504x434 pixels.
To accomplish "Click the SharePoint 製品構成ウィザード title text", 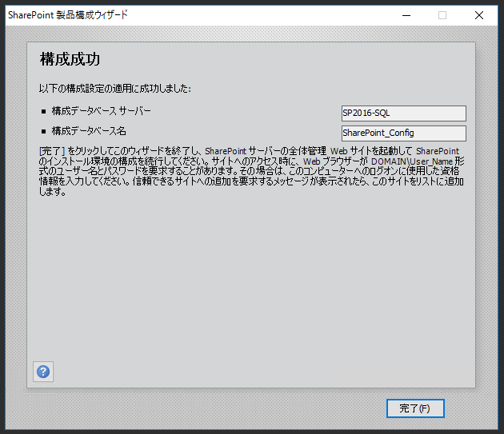I will point(68,15).
